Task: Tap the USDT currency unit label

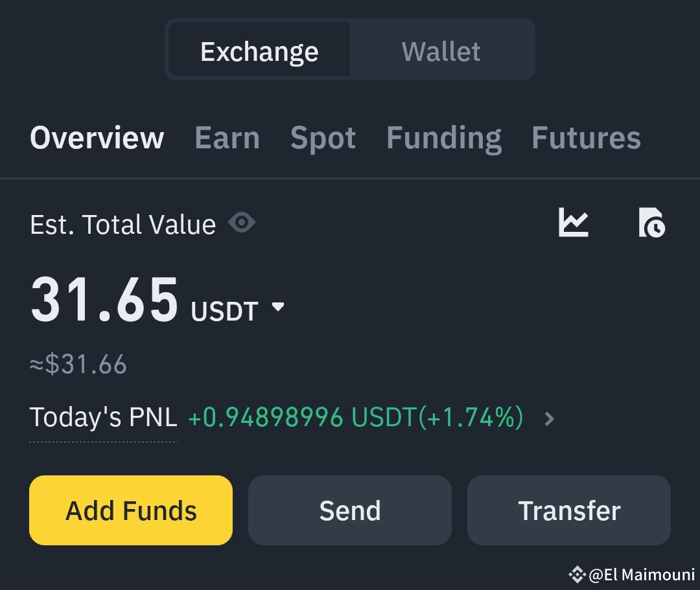Action: (x=224, y=312)
